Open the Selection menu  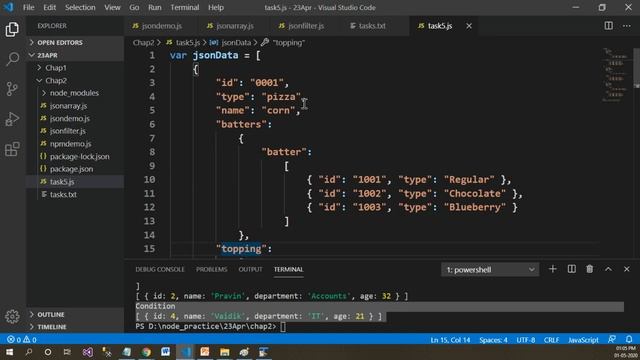[80, 7]
